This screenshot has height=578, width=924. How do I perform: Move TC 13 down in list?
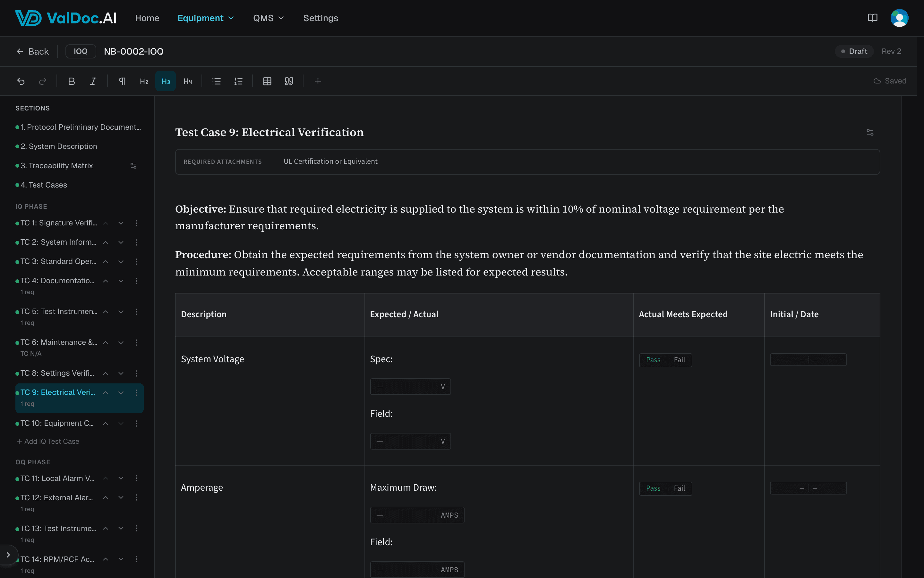[121, 528]
